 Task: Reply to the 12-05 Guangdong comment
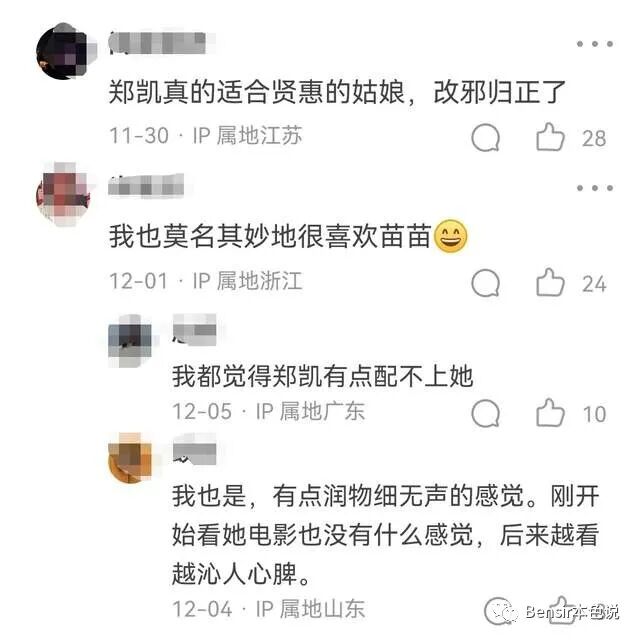tap(485, 413)
